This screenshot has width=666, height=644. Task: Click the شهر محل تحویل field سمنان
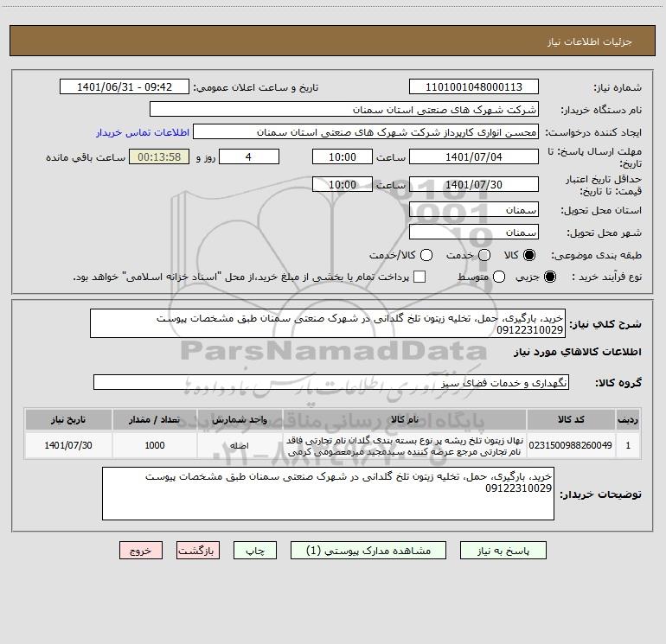coord(474,232)
